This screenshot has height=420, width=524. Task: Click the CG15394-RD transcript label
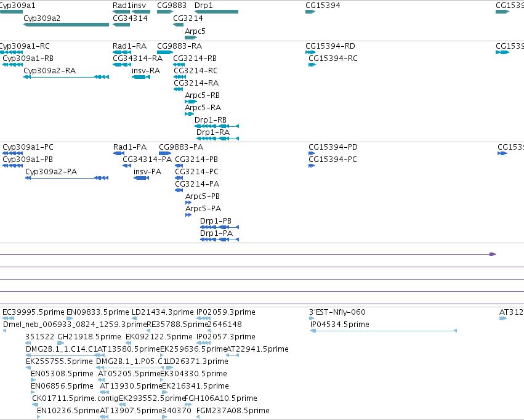coord(330,46)
